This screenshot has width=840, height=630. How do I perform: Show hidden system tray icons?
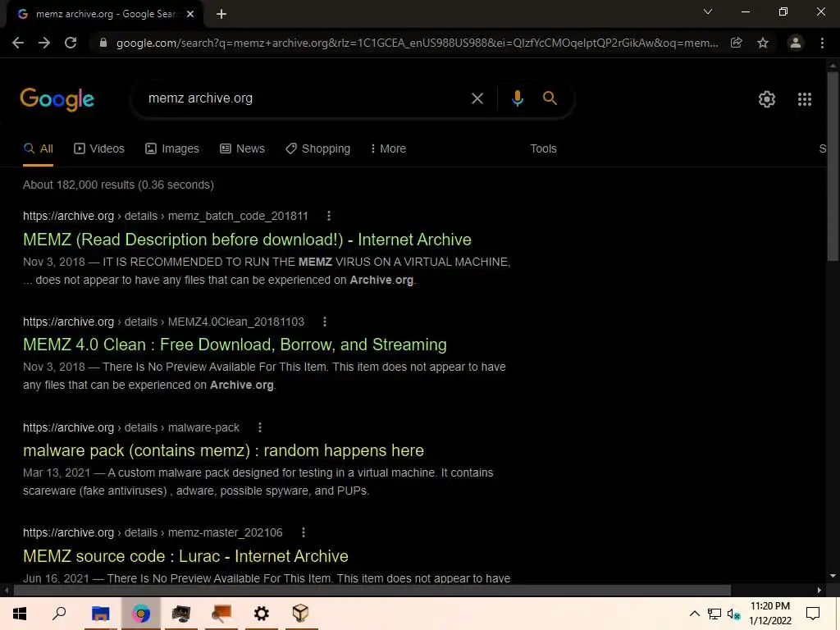click(694, 614)
